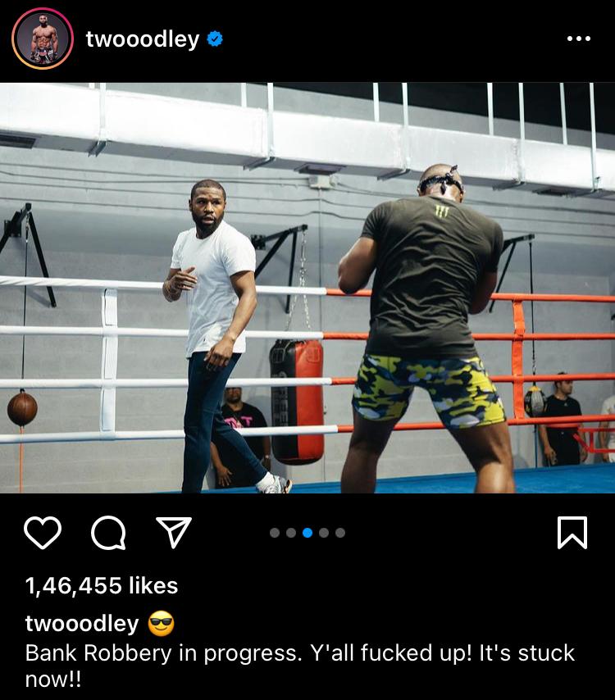
Task: Click the blue verified badge
Action: (215, 39)
